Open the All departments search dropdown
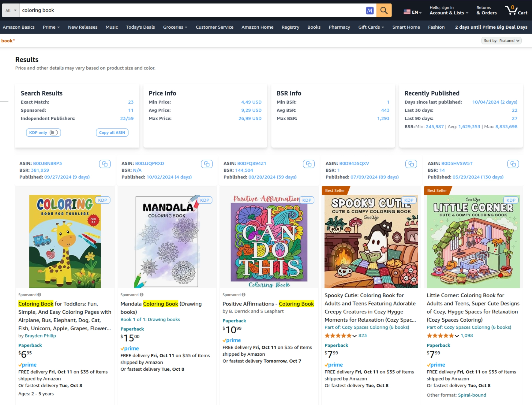This screenshot has height=405, width=532. [x=11, y=10]
